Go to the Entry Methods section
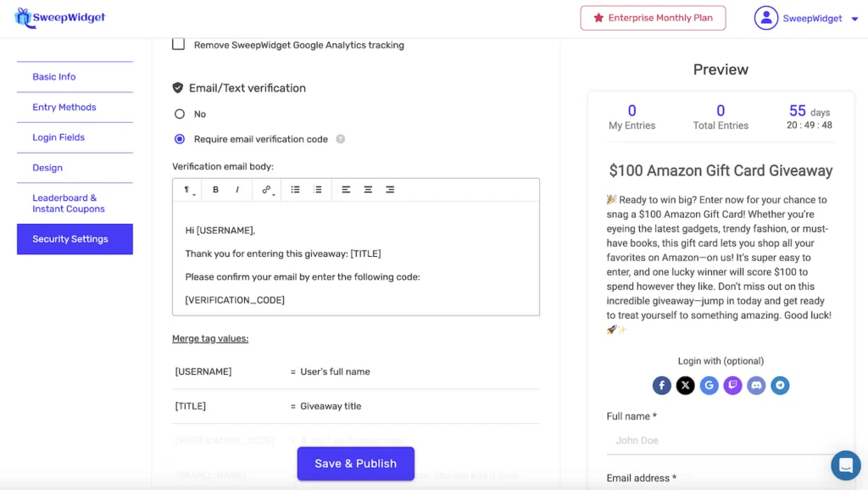Image resolution: width=868 pixels, height=490 pixels. pyautogui.click(x=64, y=107)
